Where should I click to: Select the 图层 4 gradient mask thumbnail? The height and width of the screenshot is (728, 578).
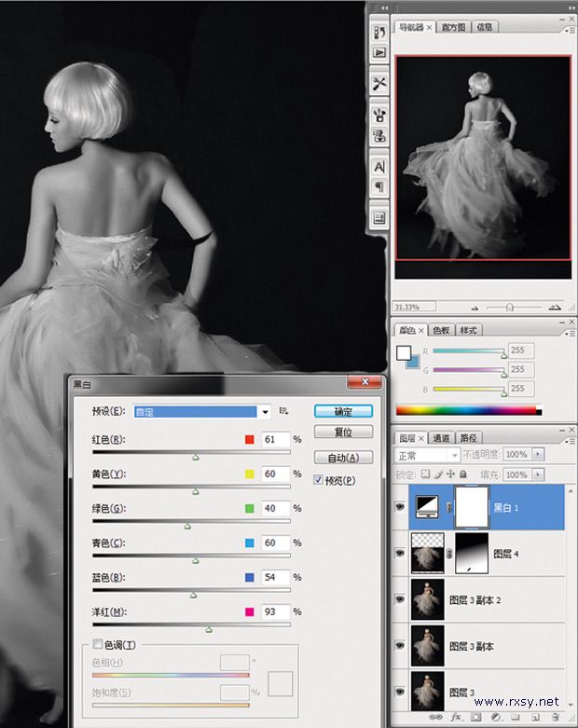point(472,553)
